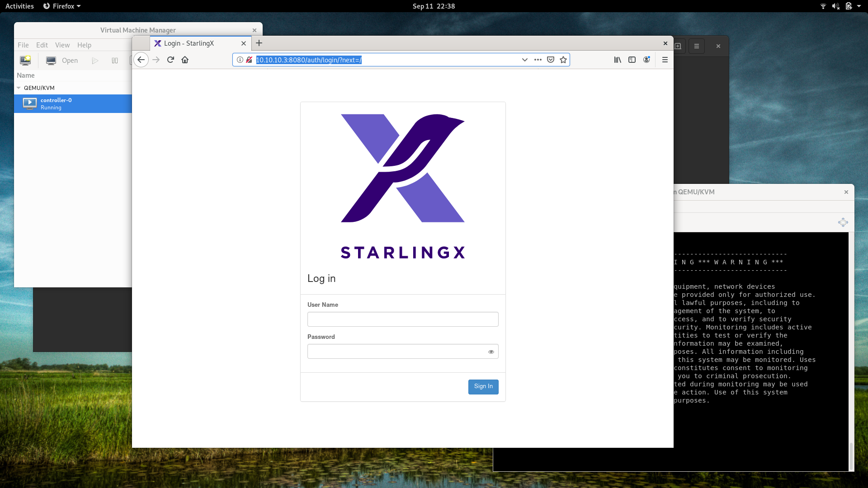Open Firefox account icon

(x=646, y=60)
